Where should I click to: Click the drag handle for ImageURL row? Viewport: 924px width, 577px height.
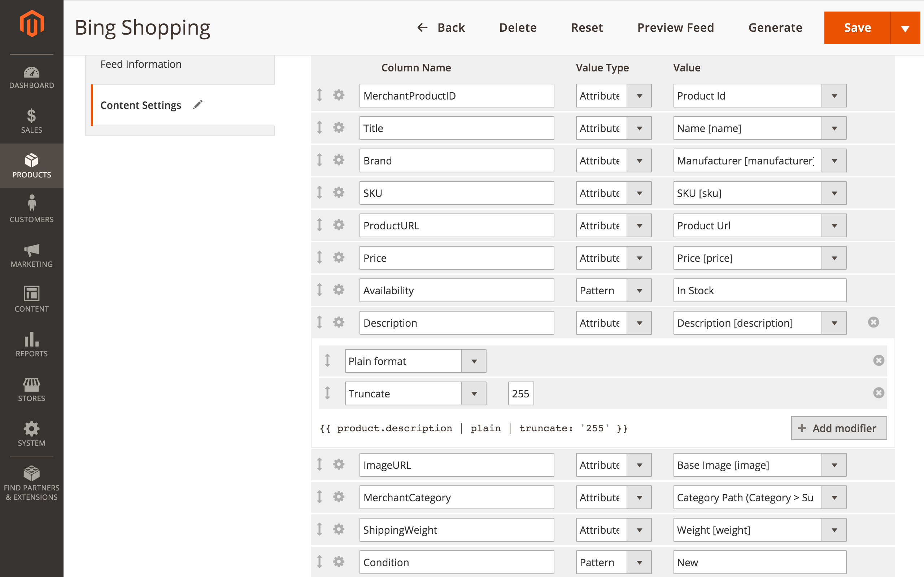[321, 464]
